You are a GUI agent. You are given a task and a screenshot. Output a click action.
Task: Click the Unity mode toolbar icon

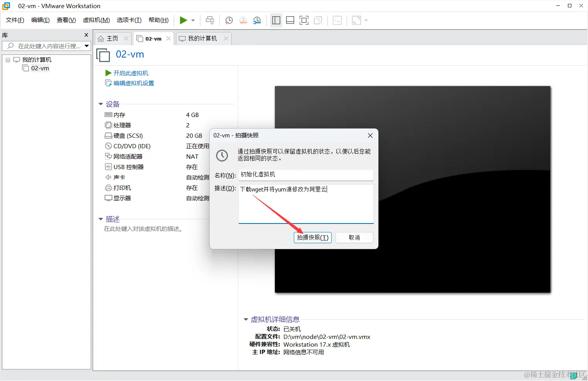click(318, 20)
